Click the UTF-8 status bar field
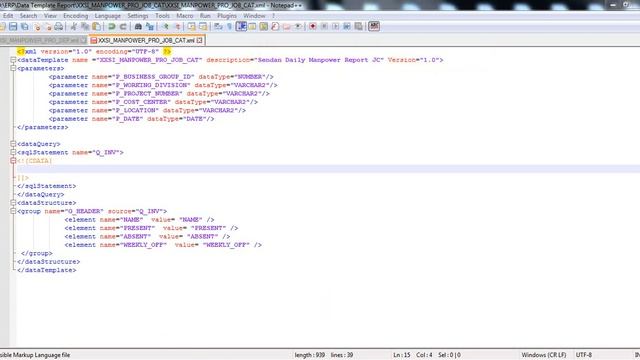 point(584,355)
